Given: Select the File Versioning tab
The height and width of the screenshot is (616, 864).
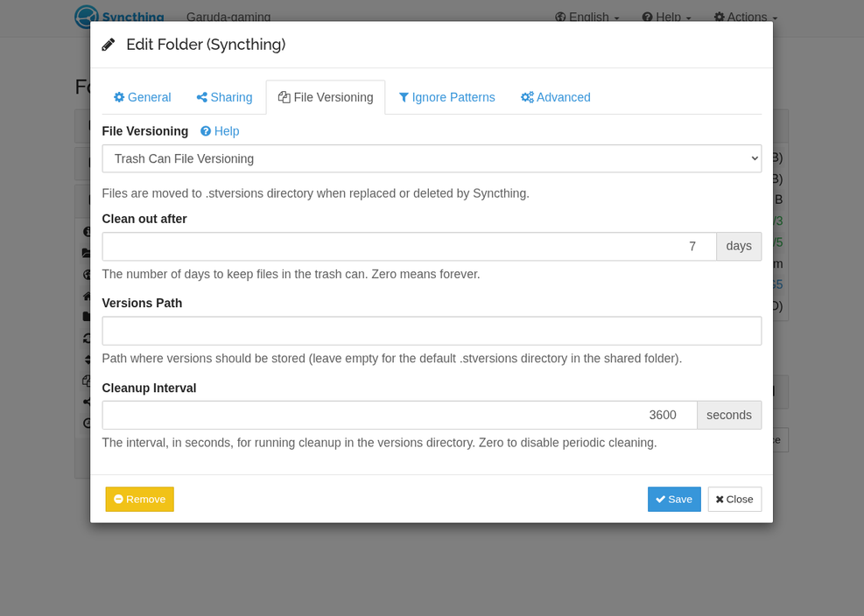Looking at the screenshot, I should 326,97.
